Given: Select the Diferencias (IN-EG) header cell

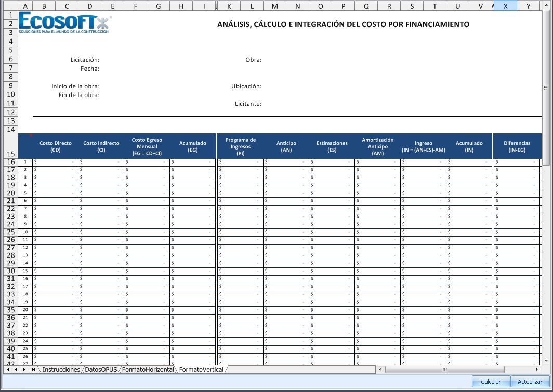Looking at the screenshot, I should pyautogui.click(x=517, y=146).
